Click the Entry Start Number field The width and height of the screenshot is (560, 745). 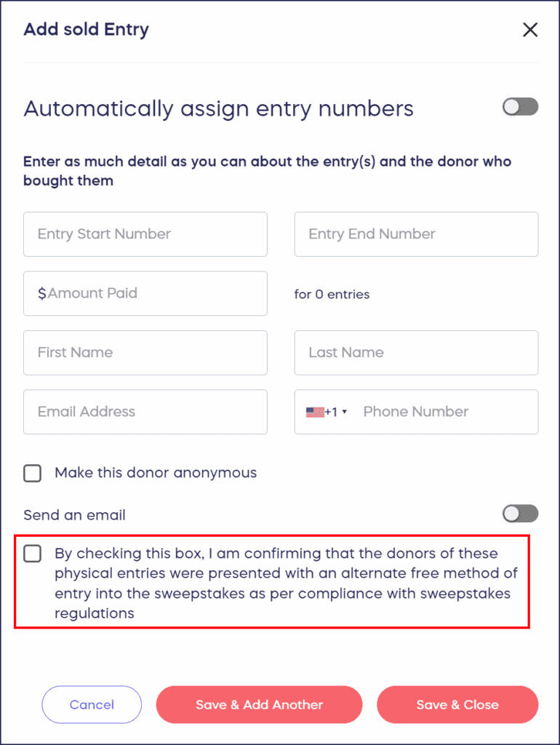(145, 234)
